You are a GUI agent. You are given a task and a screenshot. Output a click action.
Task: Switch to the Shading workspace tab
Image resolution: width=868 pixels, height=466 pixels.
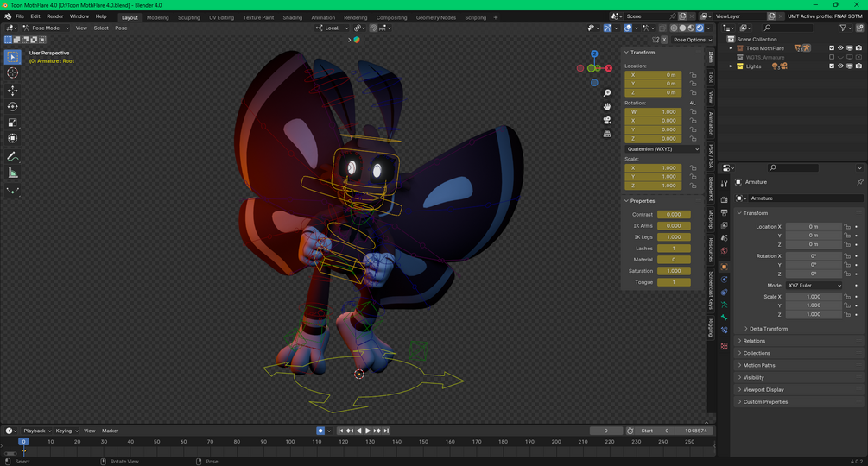(292, 17)
